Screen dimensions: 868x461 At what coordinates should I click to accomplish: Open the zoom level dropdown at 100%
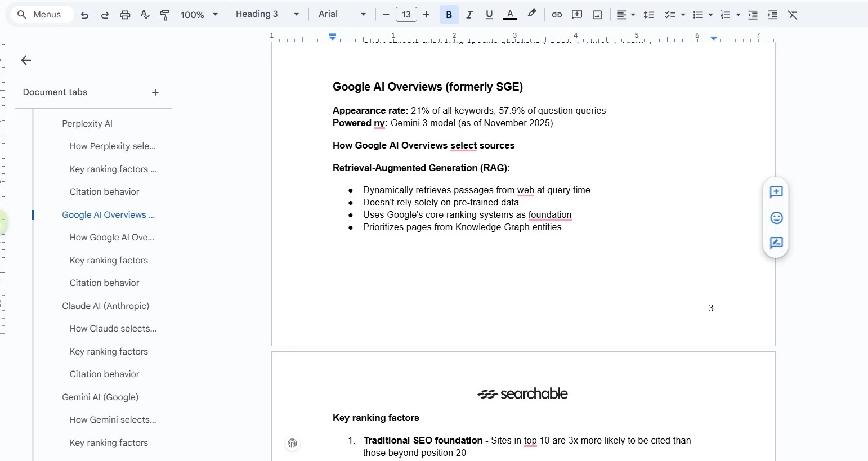(199, 15)
